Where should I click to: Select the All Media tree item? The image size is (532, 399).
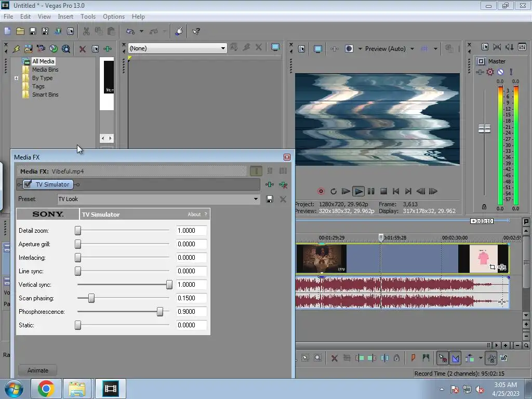(x=43, y=61)
